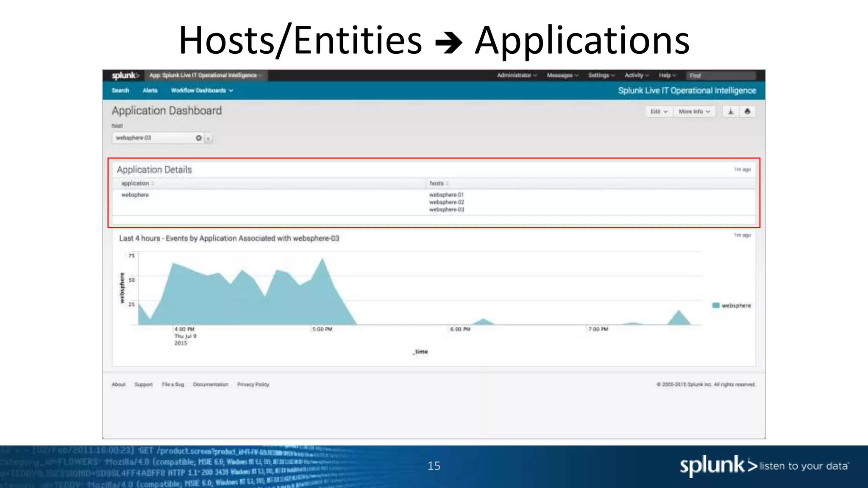Click the Splunk logo in the top bar
This screenshot has height=488, width=868.
(125, 75)
